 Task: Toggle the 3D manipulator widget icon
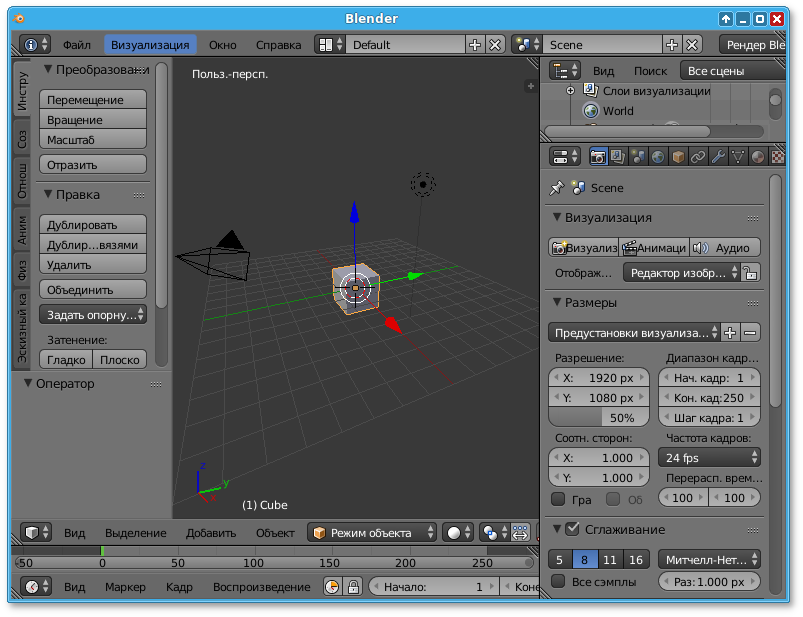pyautogui.click(x=520, y=533)
